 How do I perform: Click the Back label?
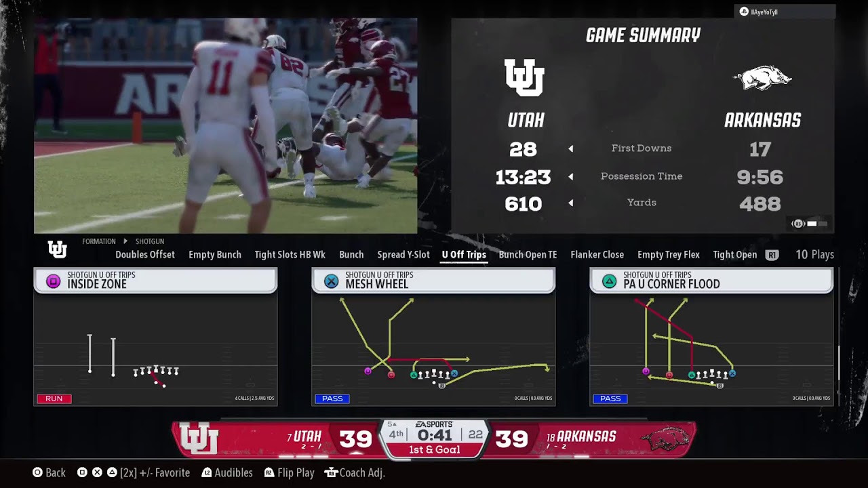tap(56, 472)
